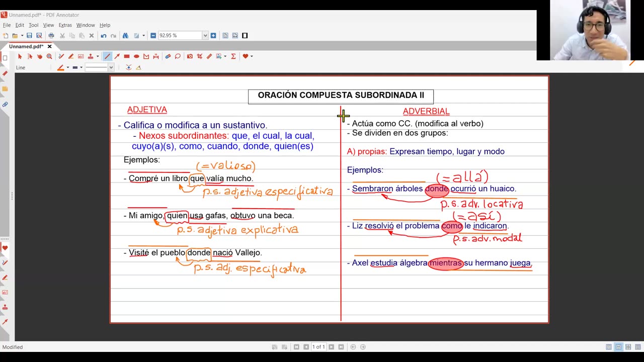Screen dimensions: 644x362
Task: Click the page number field 1 of 1
Action: point(318,347)
